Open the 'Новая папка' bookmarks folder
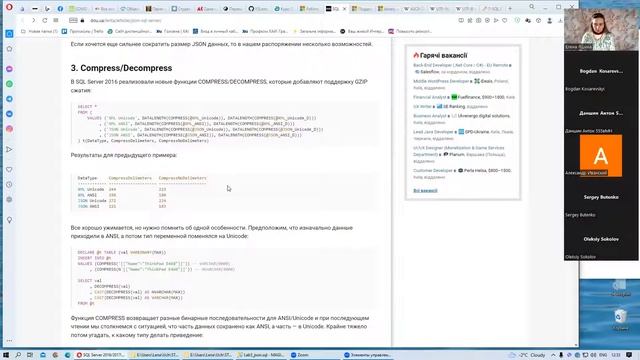The image size is (640, 360). [x=40, y=31]
